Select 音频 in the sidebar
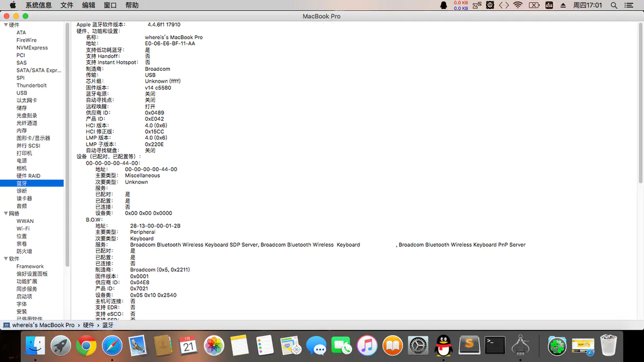The image size is (644, 362). tap(21, 206)
